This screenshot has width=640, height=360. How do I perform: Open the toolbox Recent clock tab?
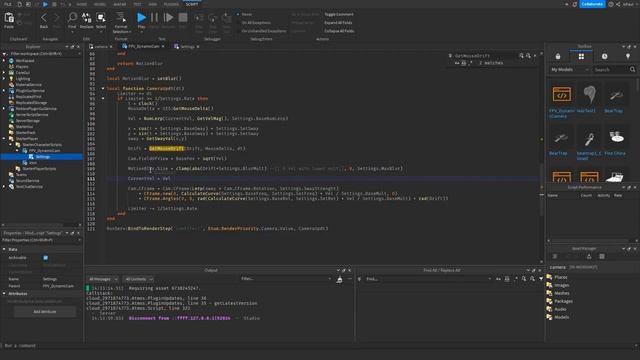(604, 56)
